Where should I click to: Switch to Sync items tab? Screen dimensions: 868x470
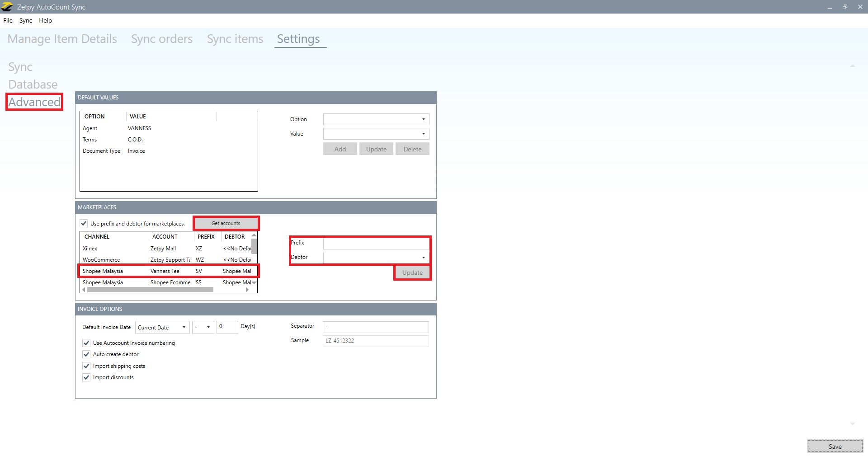coord(235,39)
